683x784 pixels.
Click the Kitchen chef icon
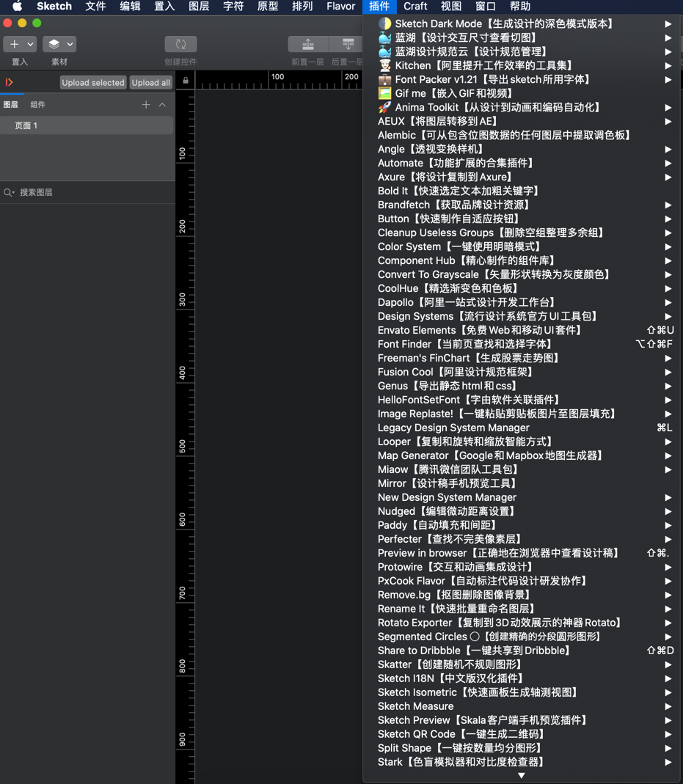[384, 65]
